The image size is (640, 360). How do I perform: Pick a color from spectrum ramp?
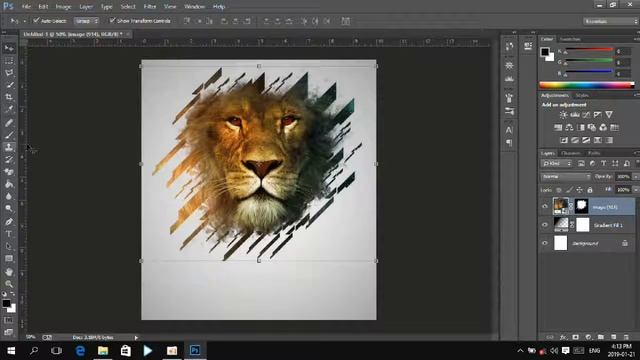[x=587, y=85]
